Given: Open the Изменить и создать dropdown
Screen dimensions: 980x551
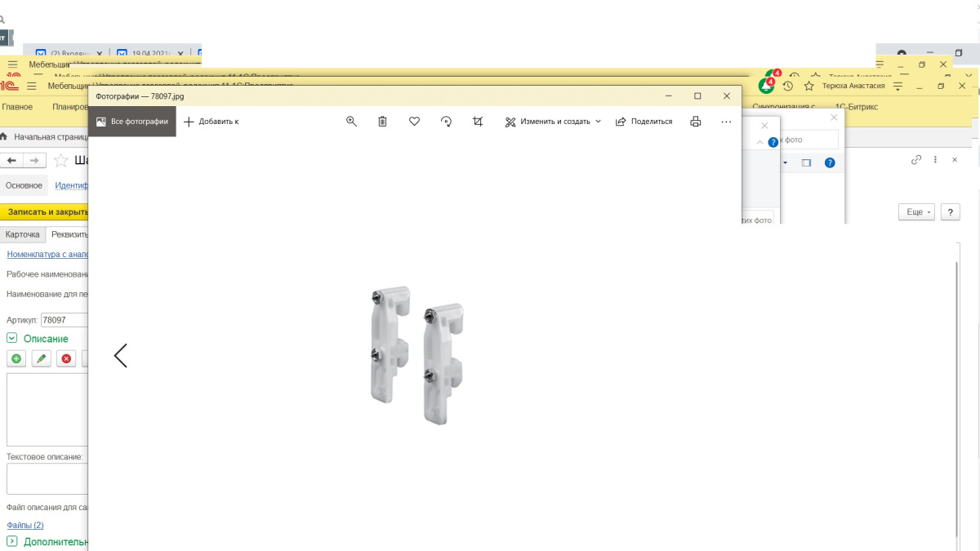Looking at the screenshot, I should click(553, 122).
